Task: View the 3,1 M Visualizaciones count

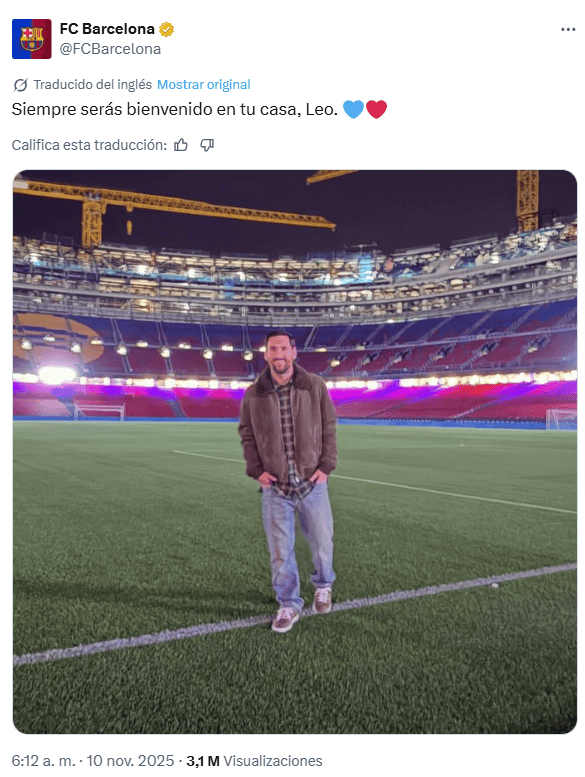Action: pos(254,761)
